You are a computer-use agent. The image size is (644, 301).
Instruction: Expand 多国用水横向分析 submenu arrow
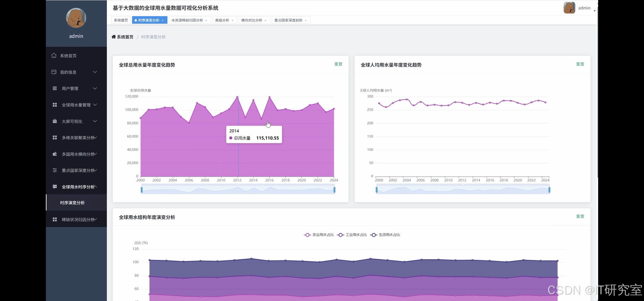(x=96, y=154)
